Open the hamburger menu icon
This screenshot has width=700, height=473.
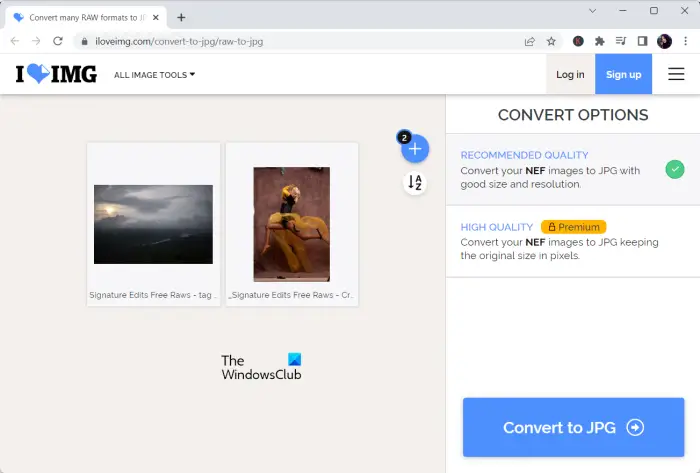coord(676,74)
